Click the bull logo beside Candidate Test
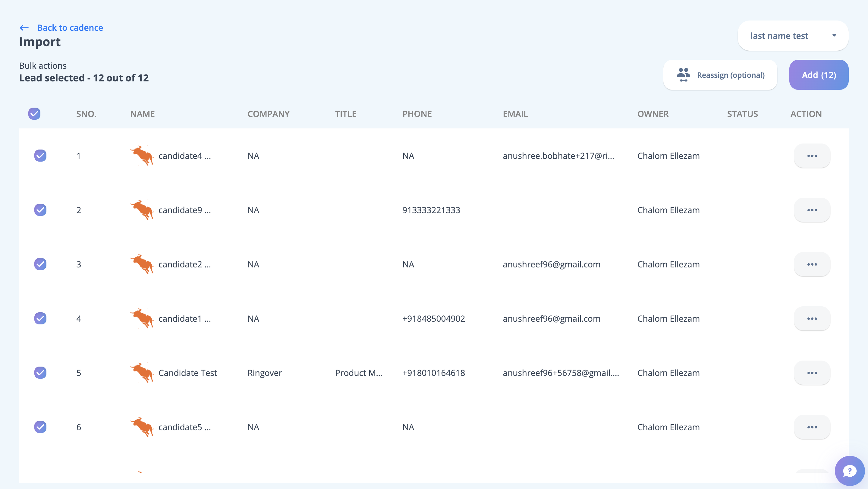 (142, 373)
